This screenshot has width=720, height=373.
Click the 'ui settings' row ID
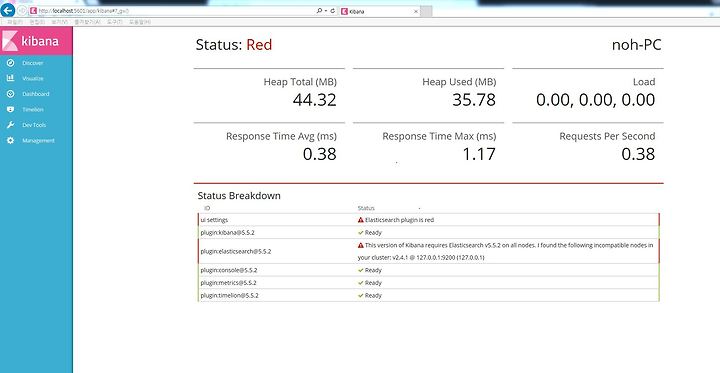point(214,220)
